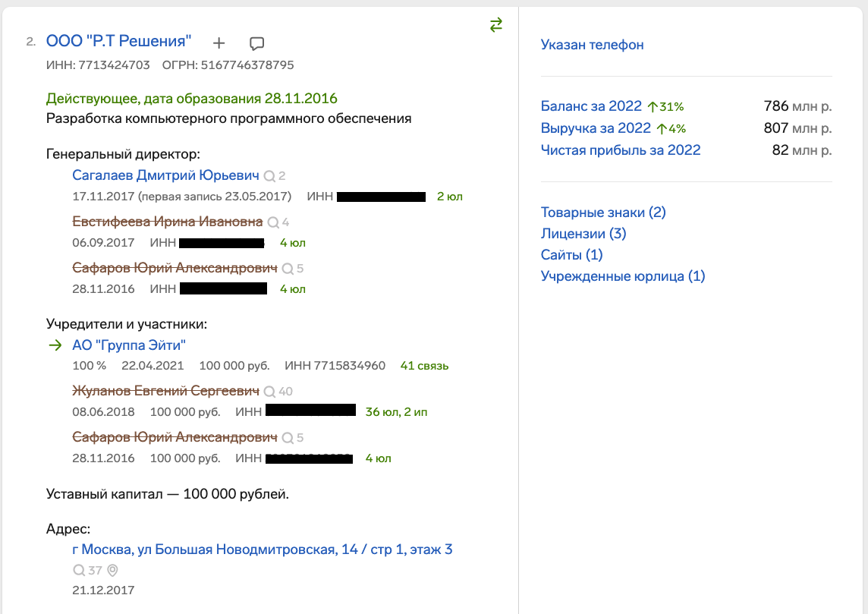Click 41 связь link
Screen dimensions: 868x614
(x=424, y=366)
